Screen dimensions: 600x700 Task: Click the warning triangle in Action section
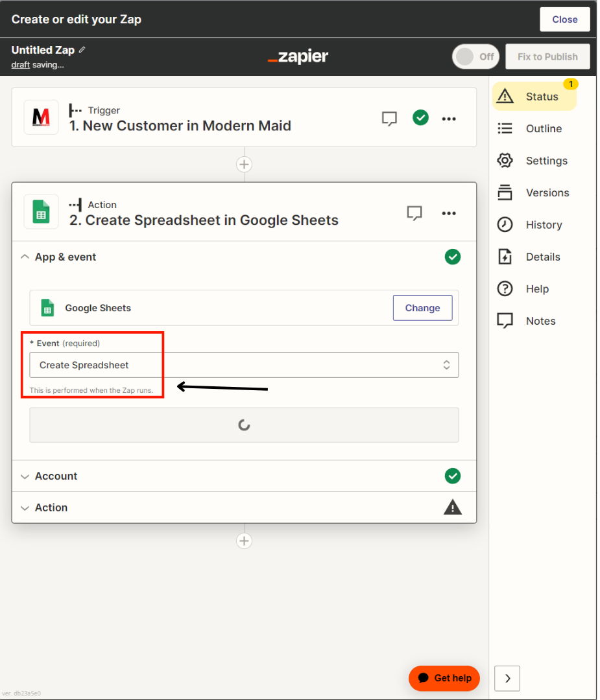coord(452,507)
